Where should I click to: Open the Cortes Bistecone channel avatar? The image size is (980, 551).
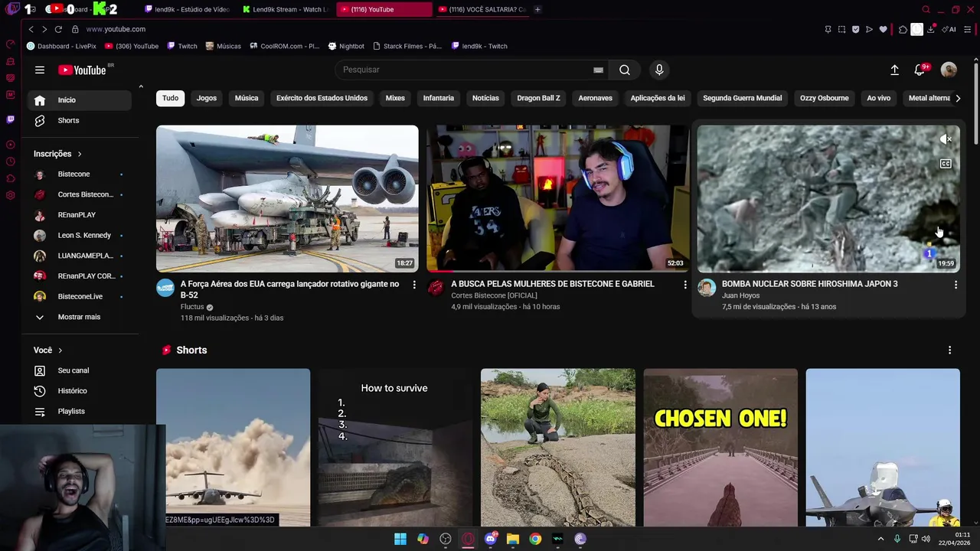click(436, 288)
